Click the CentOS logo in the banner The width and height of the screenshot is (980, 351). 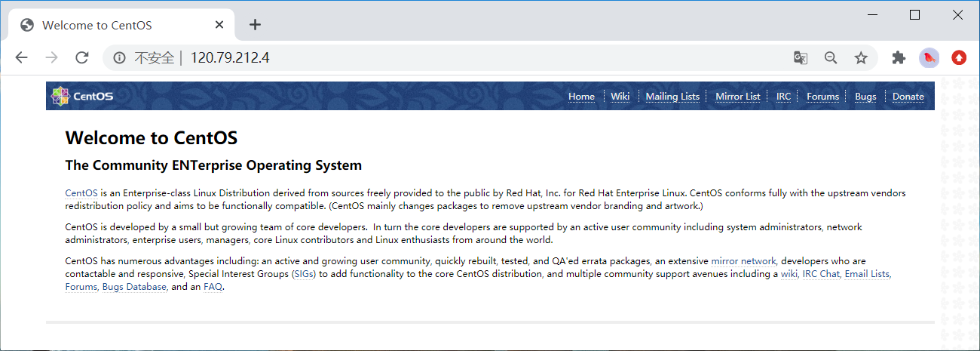point(82,96)
